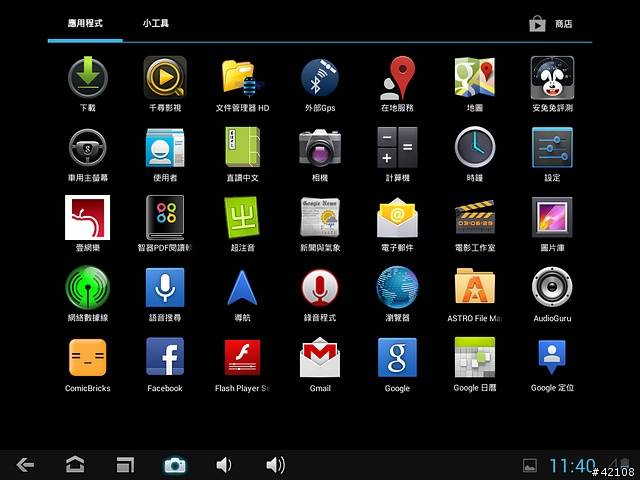Go to the home screen button

[x=75, y=465]
